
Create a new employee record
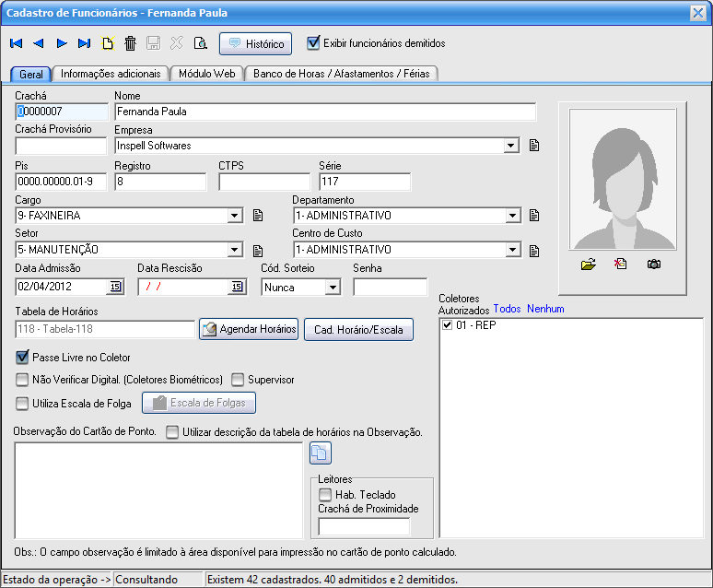coord(108,43)
